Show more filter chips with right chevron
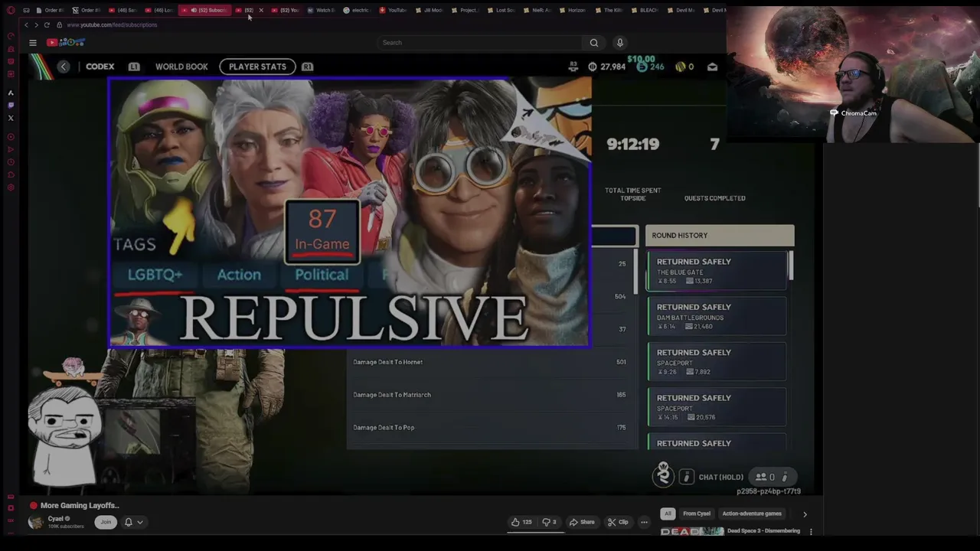Image resolution: width=980 pixels, height=551 pixels. pyautogui.click(x=805, y=514)
